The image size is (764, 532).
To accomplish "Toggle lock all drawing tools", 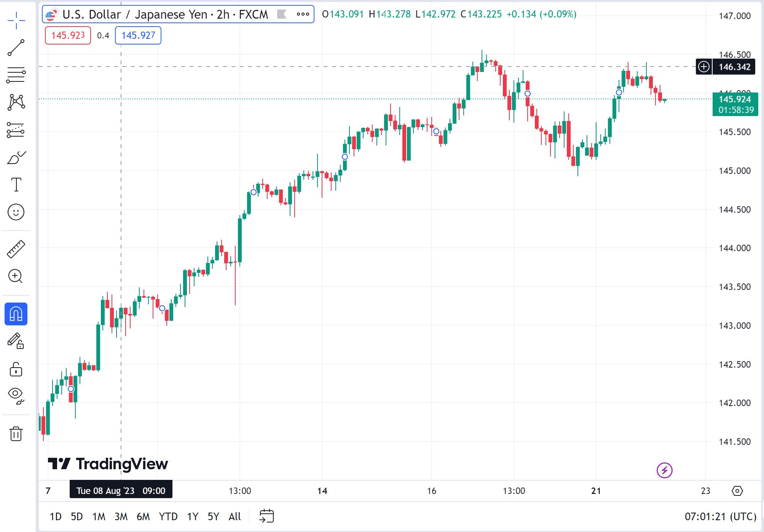I will click(16, 369).
